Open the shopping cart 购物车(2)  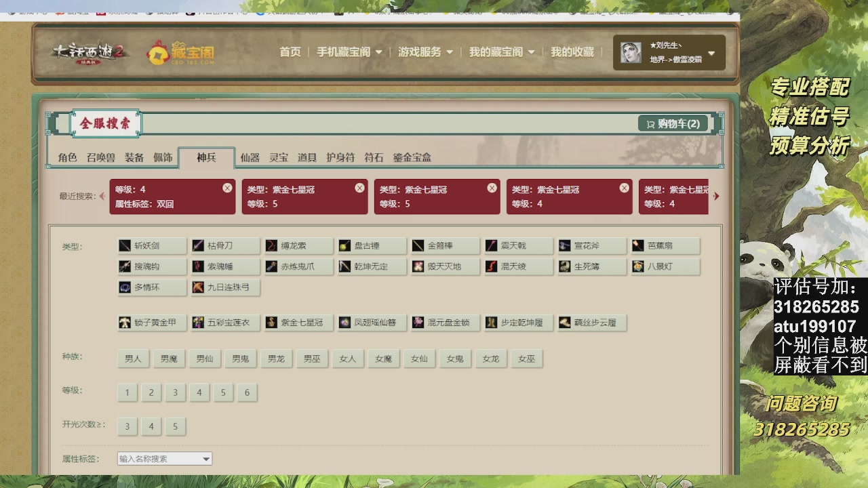pos(673,123)
